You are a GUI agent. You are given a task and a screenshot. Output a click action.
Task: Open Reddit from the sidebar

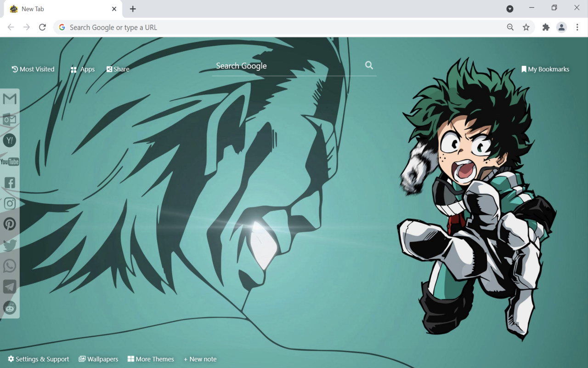pyautogui.click(x=10, y=308)
